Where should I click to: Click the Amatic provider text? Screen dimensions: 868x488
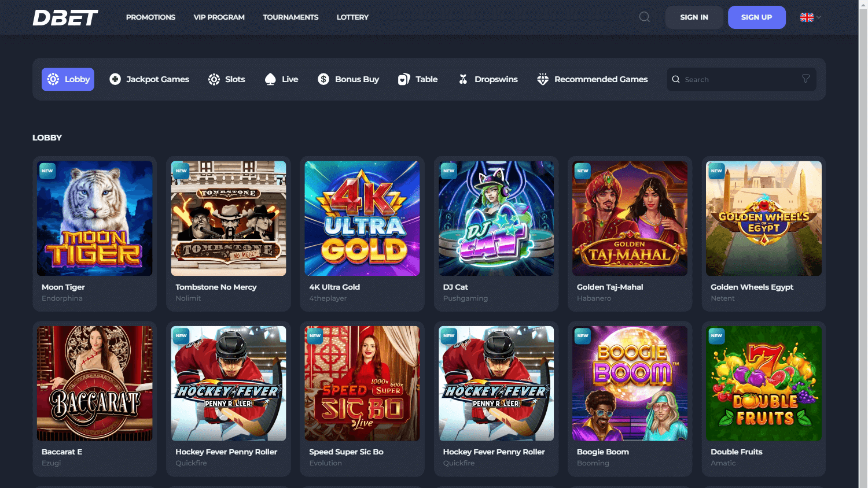pyautogui.click(x=723, y=463)
